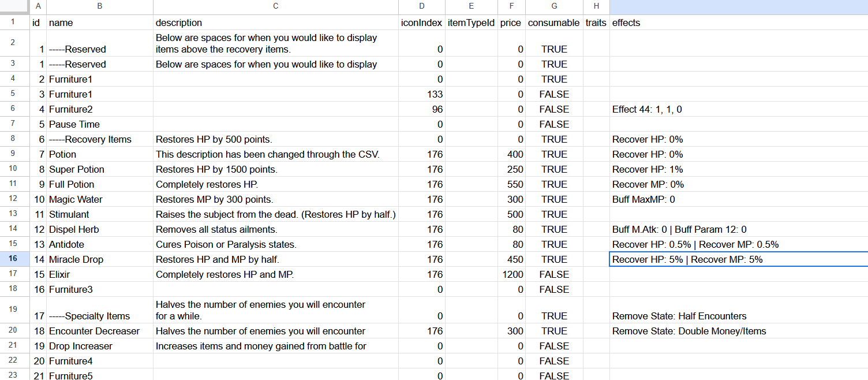
Task: Click the 'description' header cell
Action: [276, 23]
